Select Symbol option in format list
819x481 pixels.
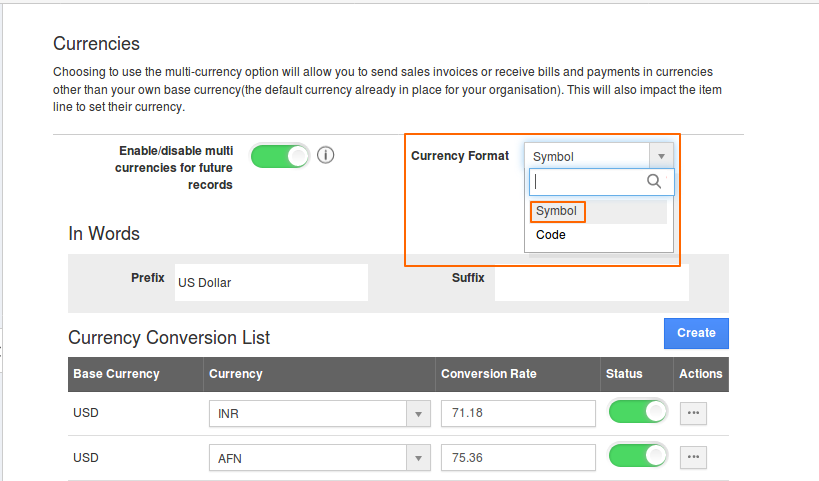pyautogui.click(x=556, y=211)
